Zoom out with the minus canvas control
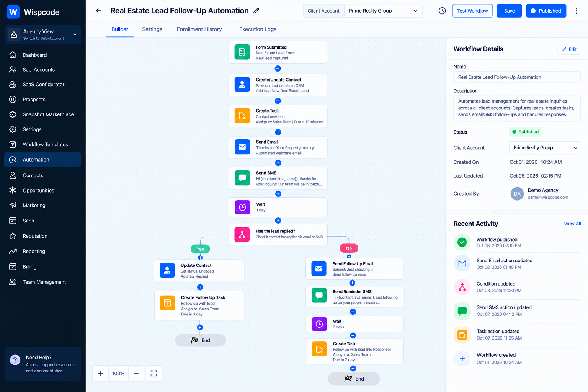 [x=136, y=373]
